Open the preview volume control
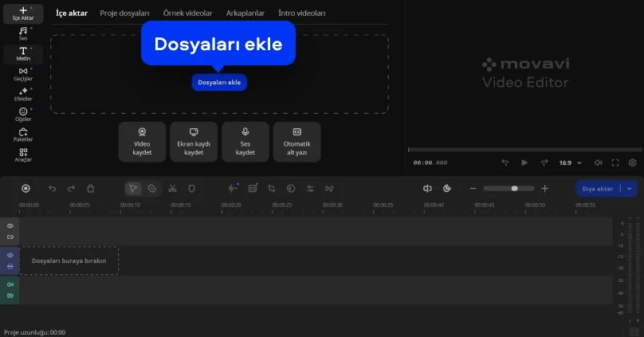Viewport: 644px width, 337px height. pyautogui.click(x=598, y=163)
